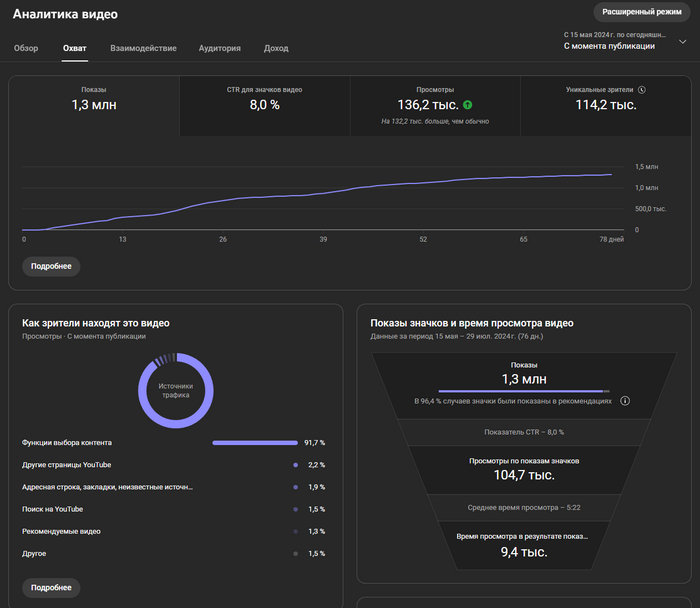Go to the Аудитория tab
The image size is (700, 608).
point(219,48)
